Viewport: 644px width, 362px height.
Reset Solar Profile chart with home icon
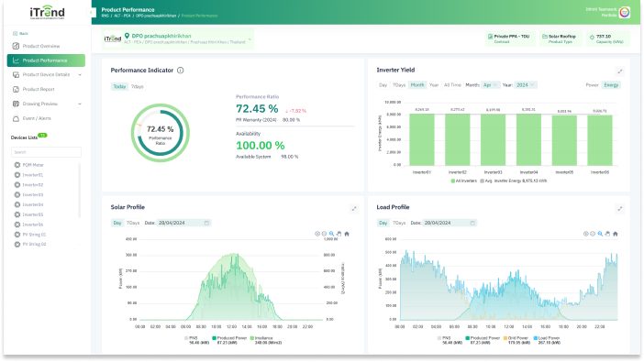click(347, 234)
